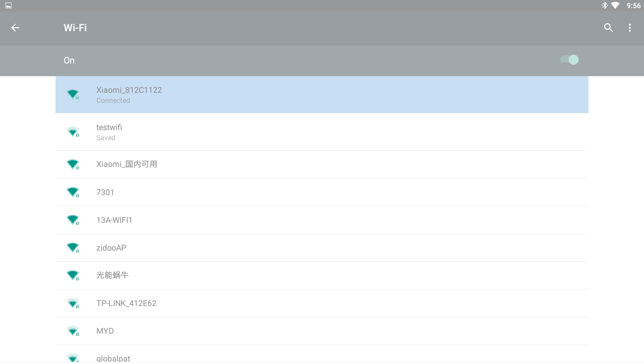644x363 pixels.
Task: Click the On label beside the switch
Action: coord(69,60)
